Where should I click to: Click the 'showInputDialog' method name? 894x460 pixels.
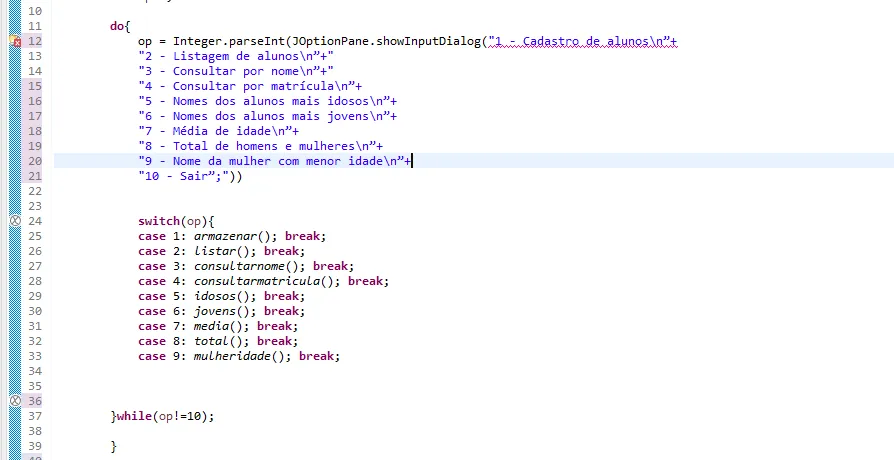tap(429, 41)
